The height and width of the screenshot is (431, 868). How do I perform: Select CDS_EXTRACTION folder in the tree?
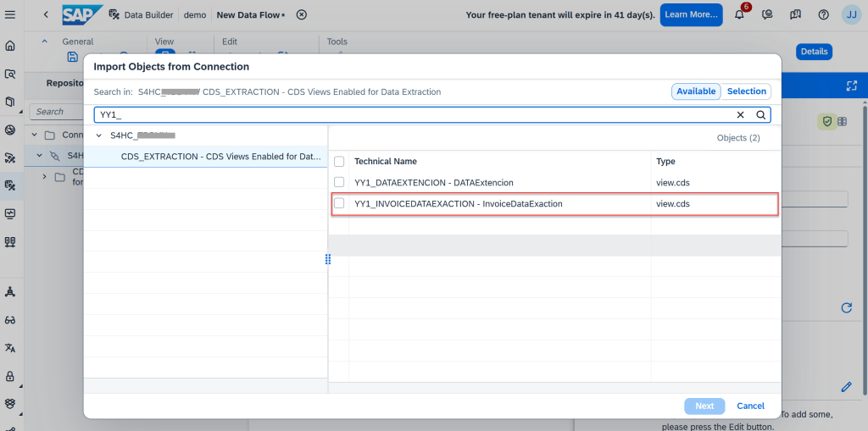220,157
